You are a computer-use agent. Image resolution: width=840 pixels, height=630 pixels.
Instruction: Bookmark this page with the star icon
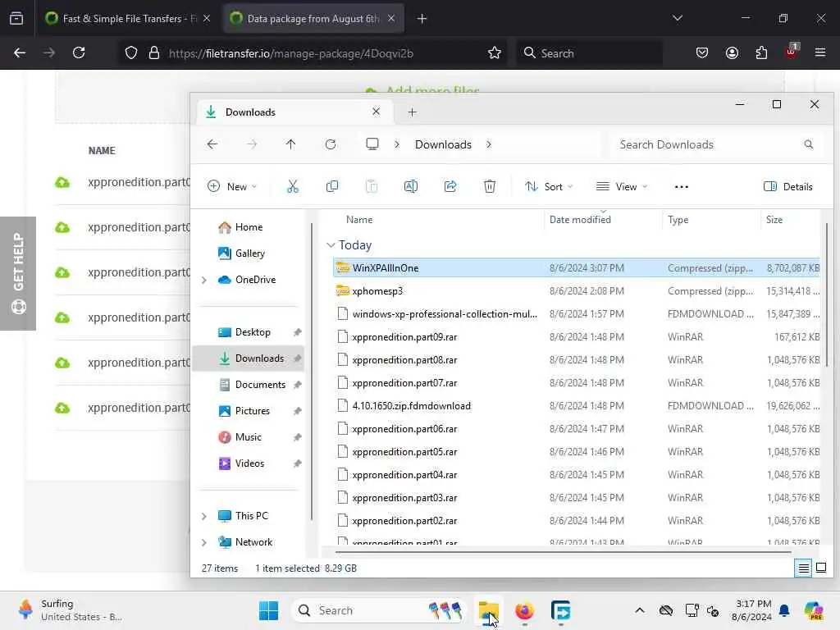495,53
